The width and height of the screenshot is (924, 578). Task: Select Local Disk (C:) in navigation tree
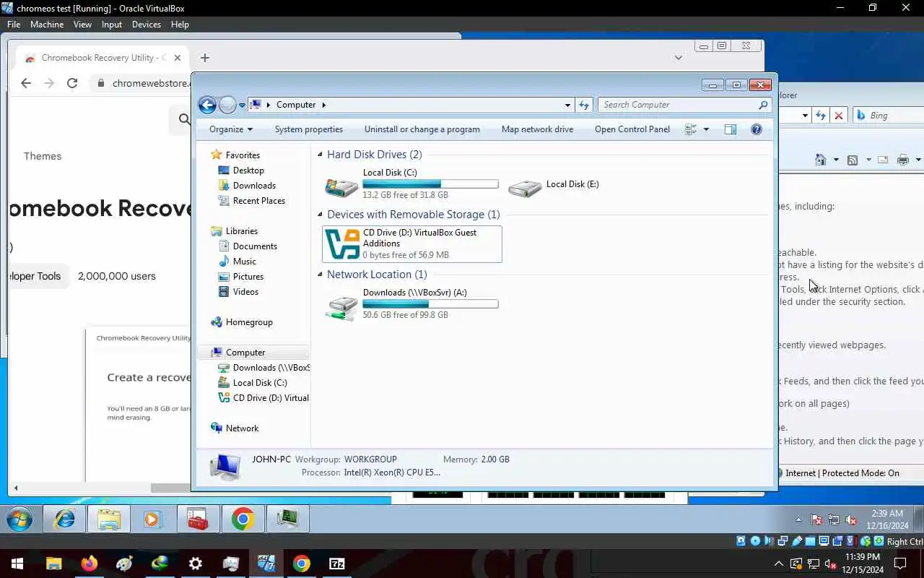(x=260, y=383)
